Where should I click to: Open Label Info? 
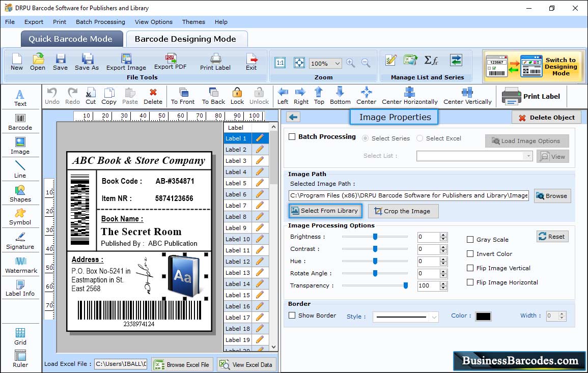click(x=20, y=289)
